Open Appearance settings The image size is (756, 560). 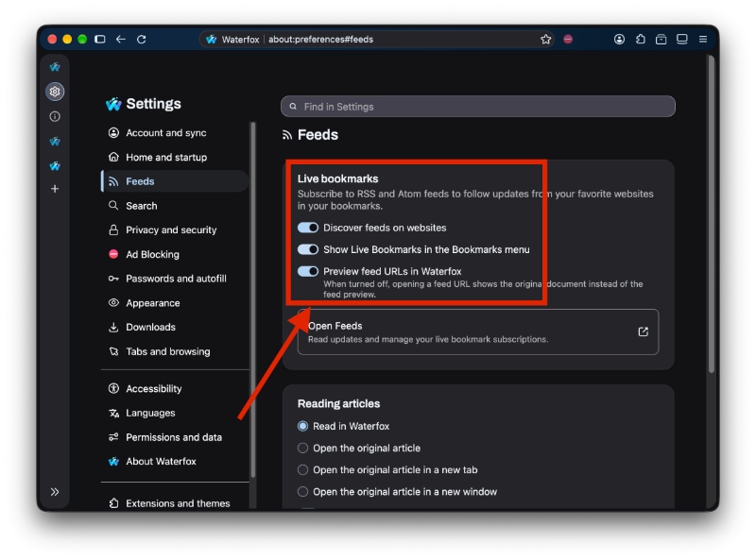coord(175,302)
